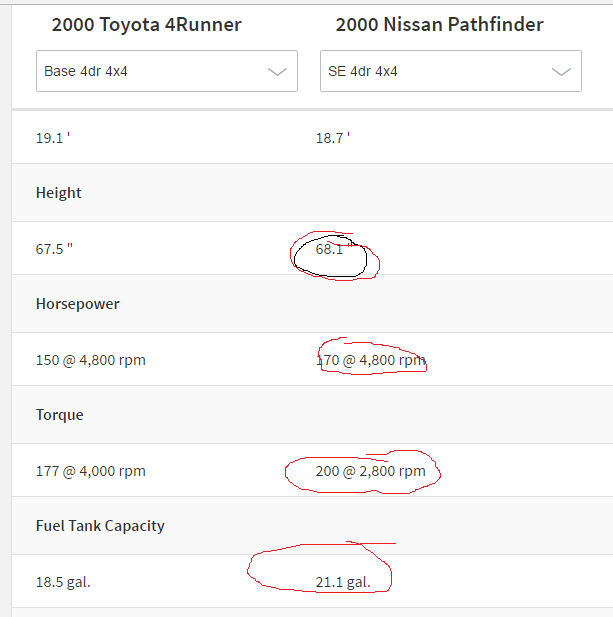
Task: Select the 67.5 " height value
Action: 54,249
